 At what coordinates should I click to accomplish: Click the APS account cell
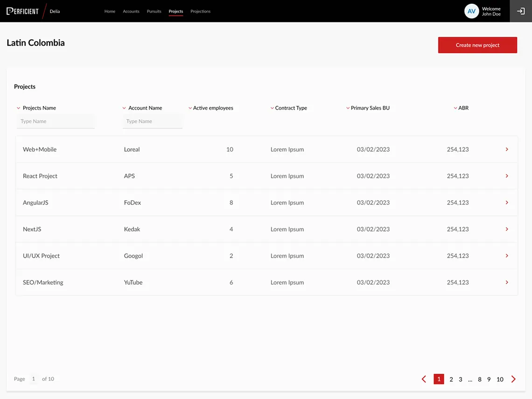tap(129, 176)
